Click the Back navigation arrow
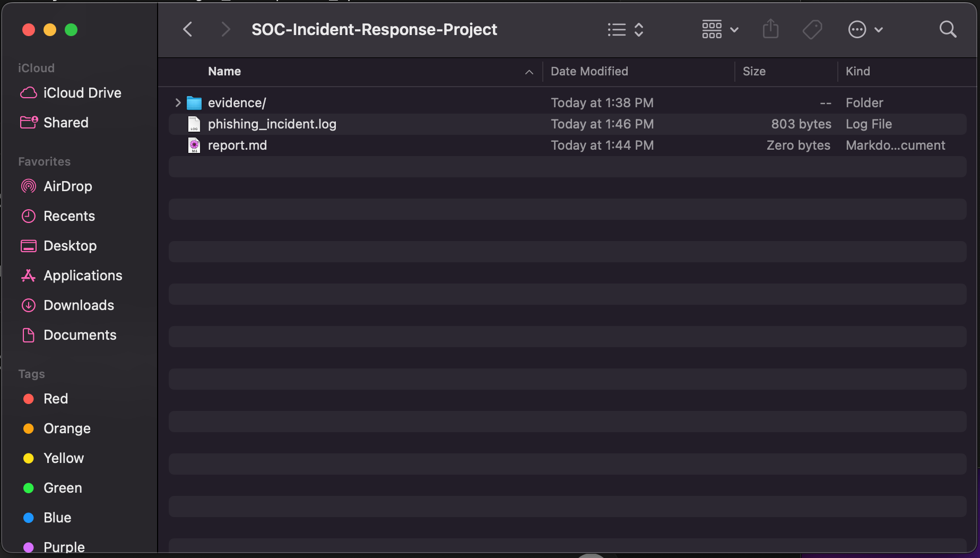The width and height of the screenshot is (980, 558). tap(187, 29)
